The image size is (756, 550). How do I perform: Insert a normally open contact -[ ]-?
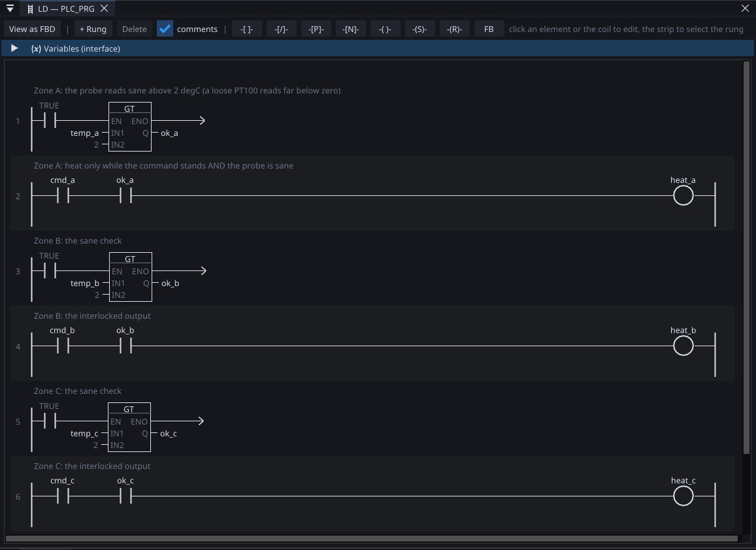[246, 29]
